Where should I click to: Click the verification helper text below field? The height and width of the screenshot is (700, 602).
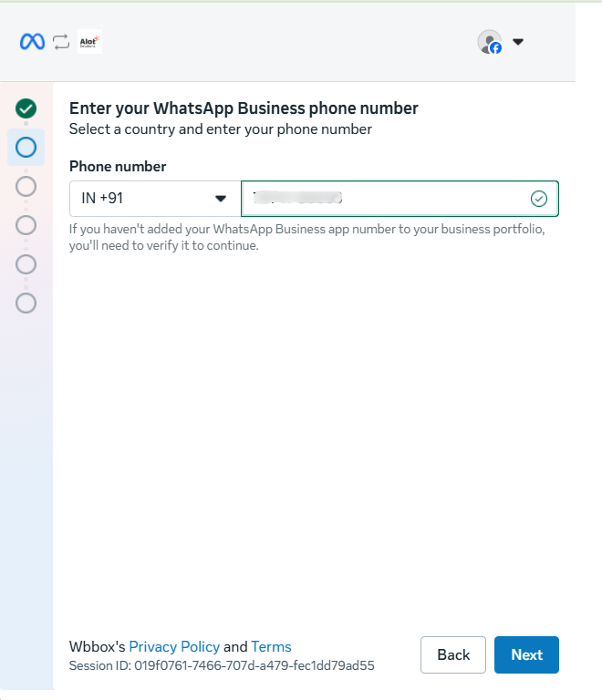click(x=306, y=237)
